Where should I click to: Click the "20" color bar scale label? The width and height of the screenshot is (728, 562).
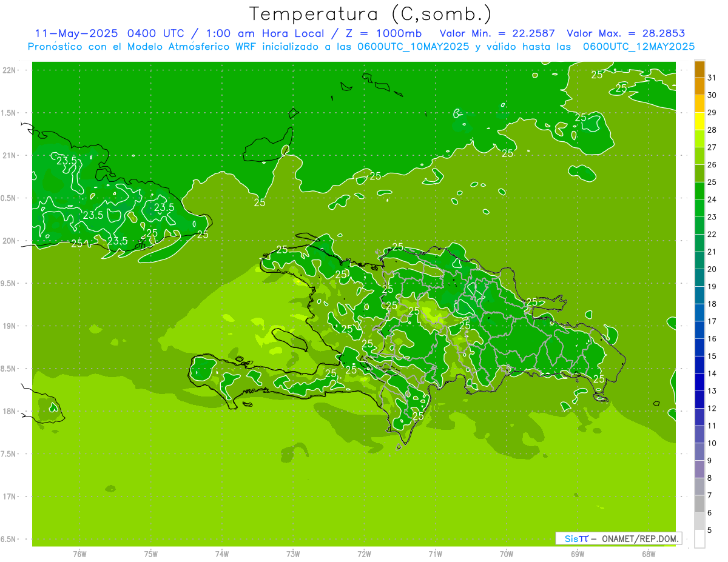click(712, 269)
